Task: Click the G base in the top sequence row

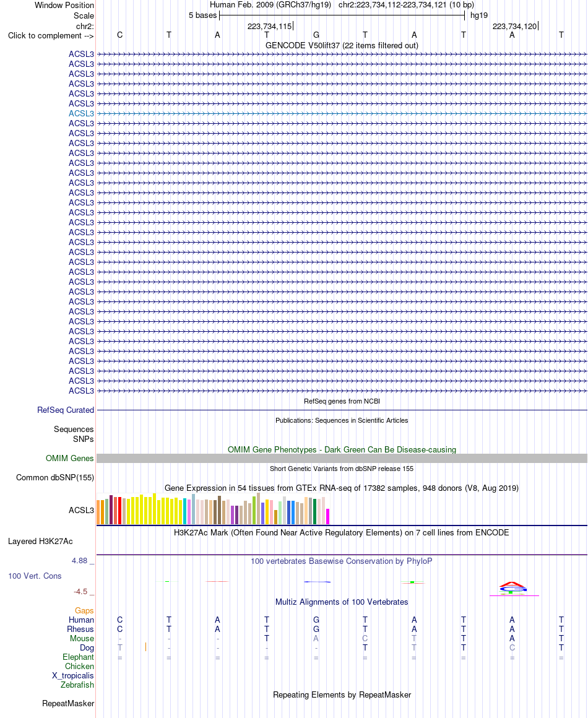Action: pyautogui.click(x=316, y=35)
